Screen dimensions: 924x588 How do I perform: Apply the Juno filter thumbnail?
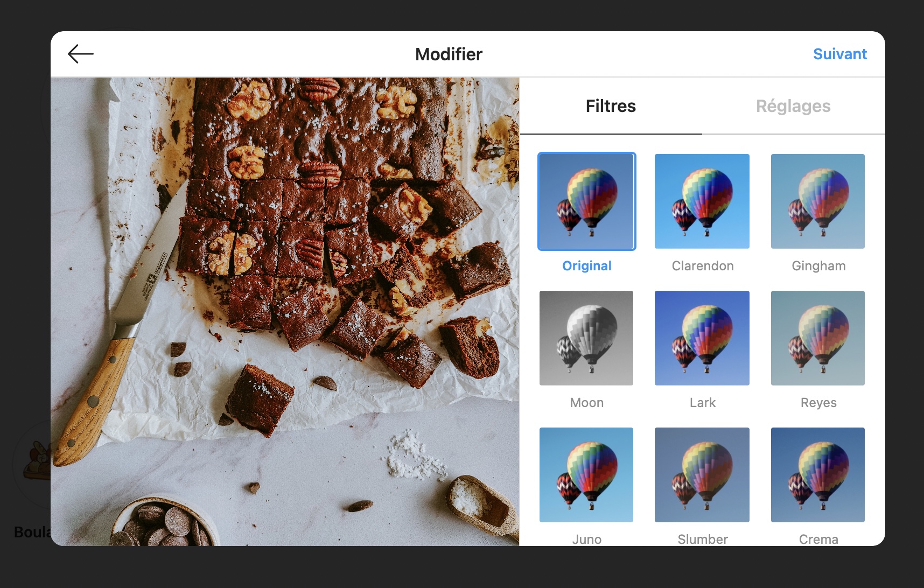[586, 475]
